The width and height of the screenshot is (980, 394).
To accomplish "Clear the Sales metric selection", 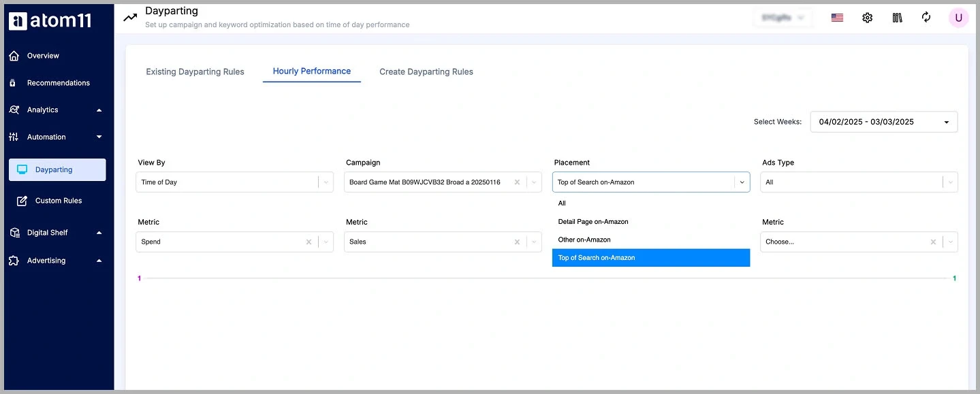I will (517, 242).
